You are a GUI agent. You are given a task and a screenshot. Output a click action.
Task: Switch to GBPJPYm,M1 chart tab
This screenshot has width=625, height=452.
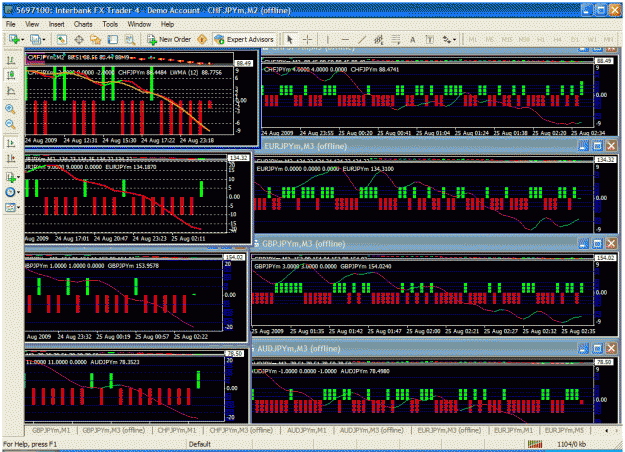tap(51, 430)
